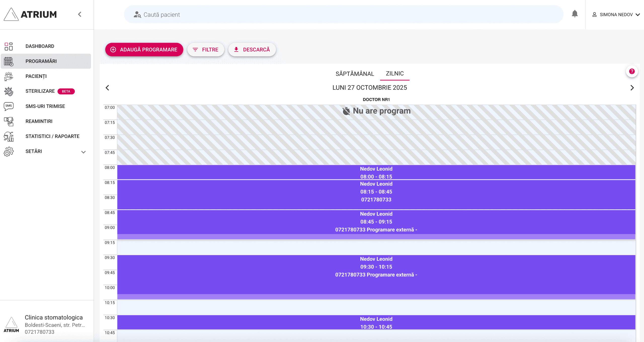Click the Atrium logo at top left

[x=30, y=14]
